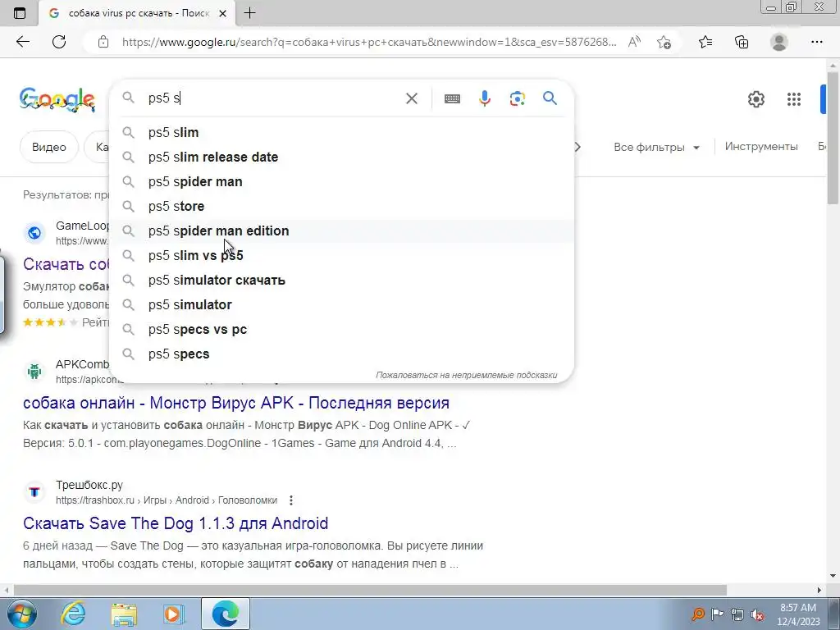Viewport: 840px width, 630px height.
Task: Select the 'ps5 specs' suggestion
Action: pos(341,354)
